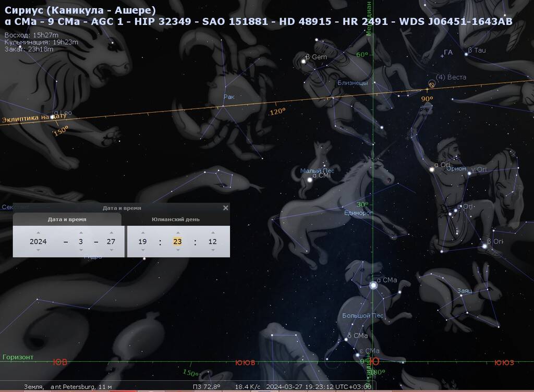
Task: Increase the minutes value 23
Action: coord(178,232)
